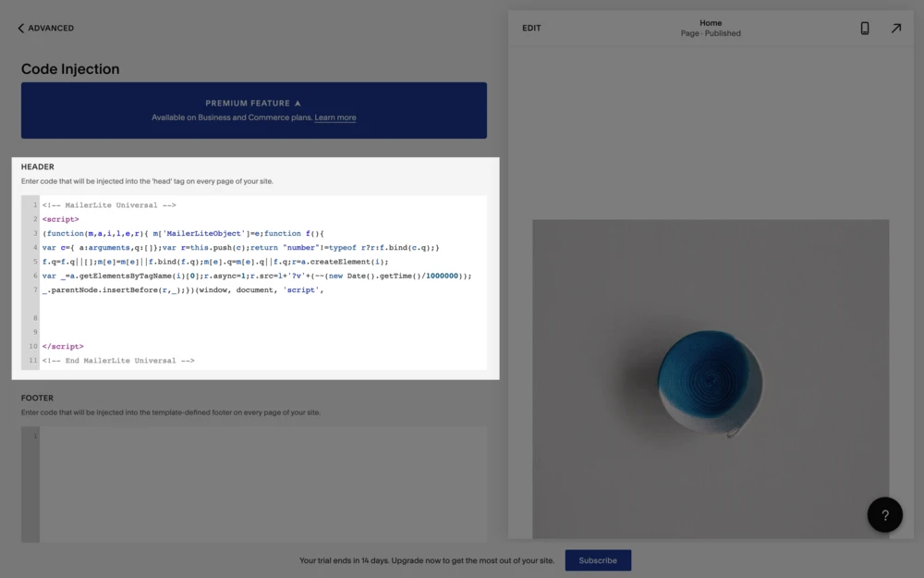Click the arrow icon beside Premium Feature
924x578 pixels.
pos(298,104)
